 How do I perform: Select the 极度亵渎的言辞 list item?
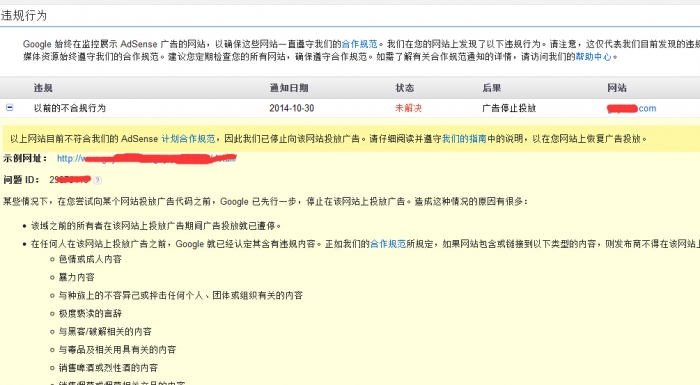point(90,314)
